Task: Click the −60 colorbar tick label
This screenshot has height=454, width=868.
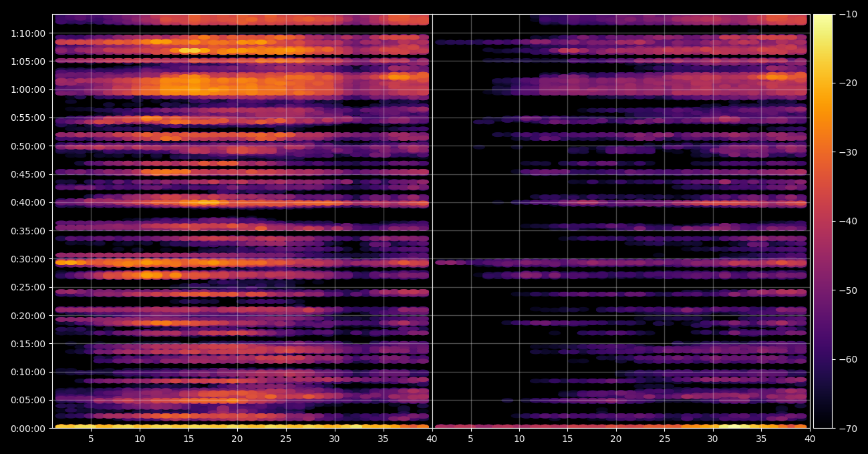Action: pyautogui.click(x=848, y=359)
